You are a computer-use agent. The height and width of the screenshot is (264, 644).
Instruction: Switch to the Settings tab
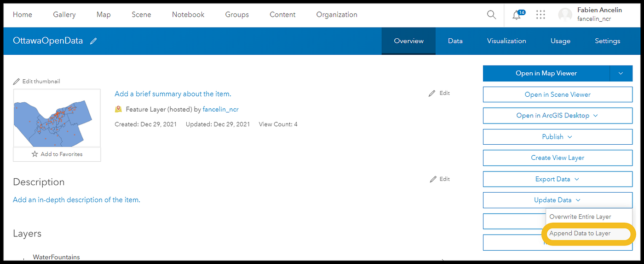coord(607,41)
